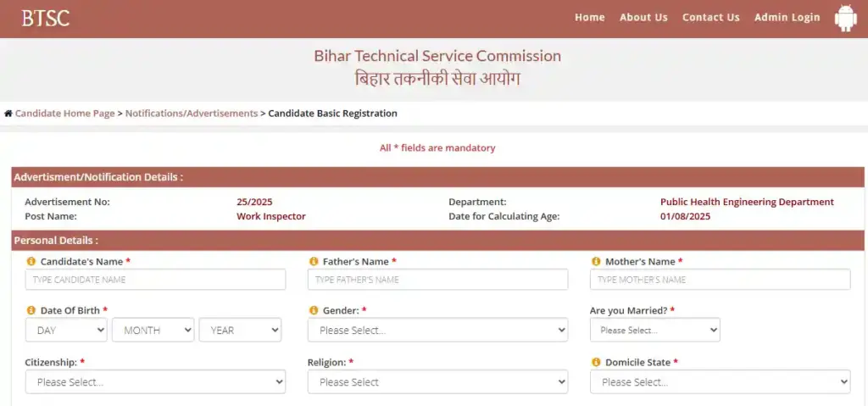
Task: Open the Citizenship dropdown
Action: 155,382
